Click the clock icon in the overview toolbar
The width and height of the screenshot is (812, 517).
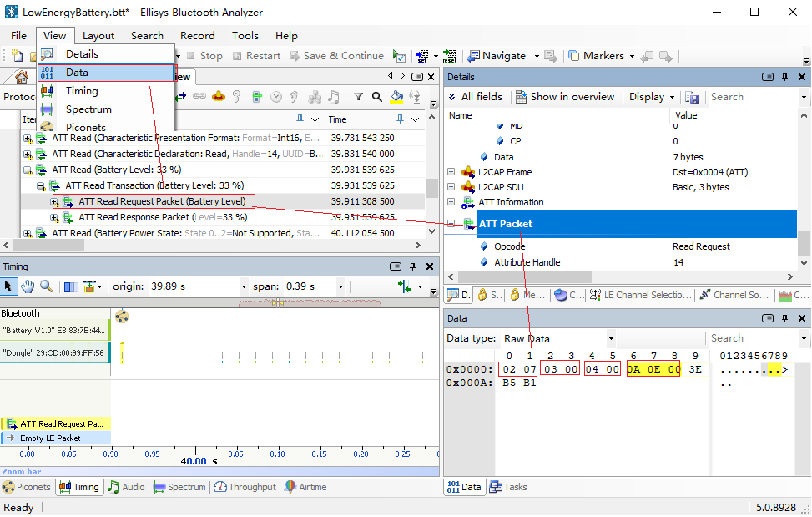(276, 97)
